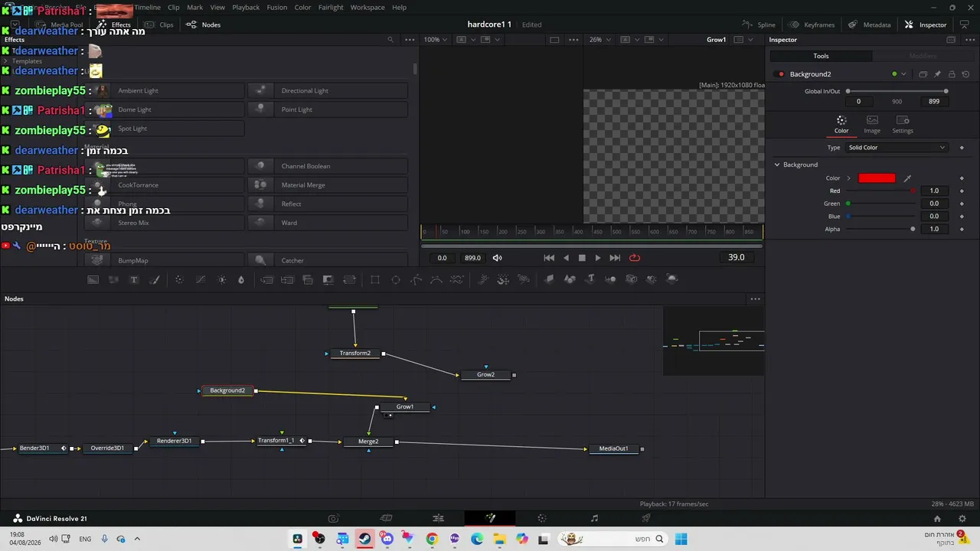Screen dimensions: 980x551
Task: Open the Fusion menu
Action: click(x=277, y=8)
